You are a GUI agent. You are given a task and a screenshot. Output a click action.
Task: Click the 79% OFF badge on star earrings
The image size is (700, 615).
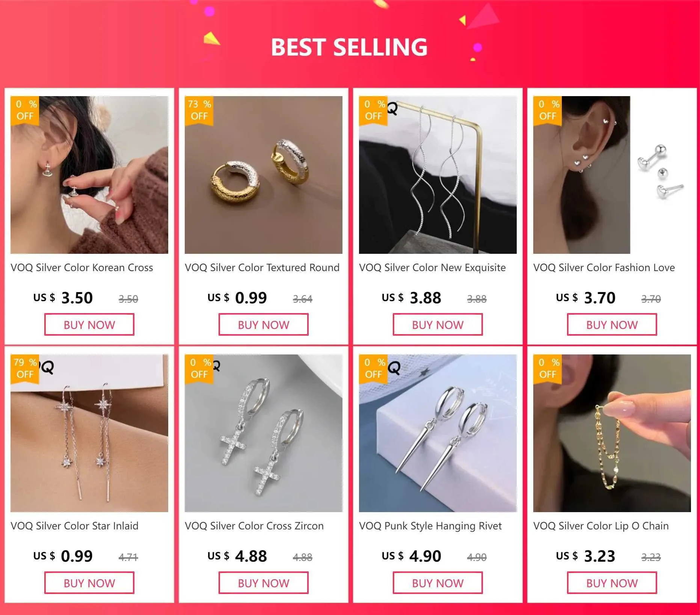point(25,369)
